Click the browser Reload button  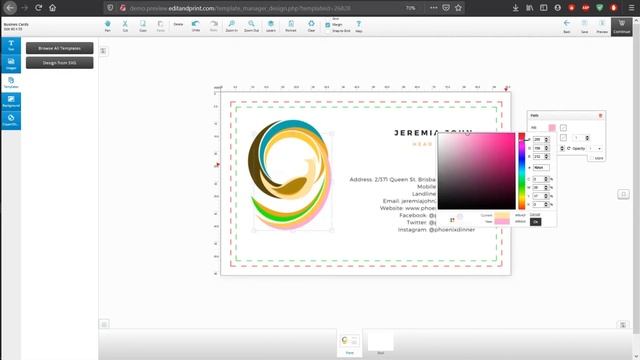(x=38, y=7)
